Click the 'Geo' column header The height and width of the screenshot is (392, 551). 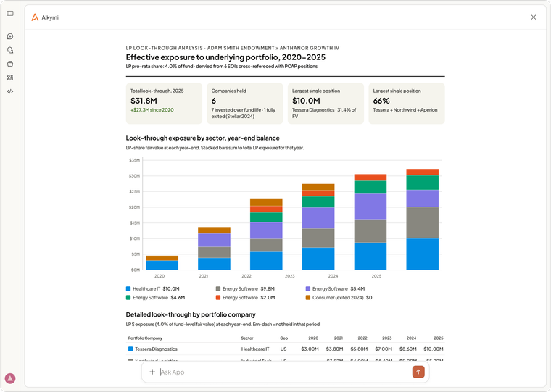point(284,338)
